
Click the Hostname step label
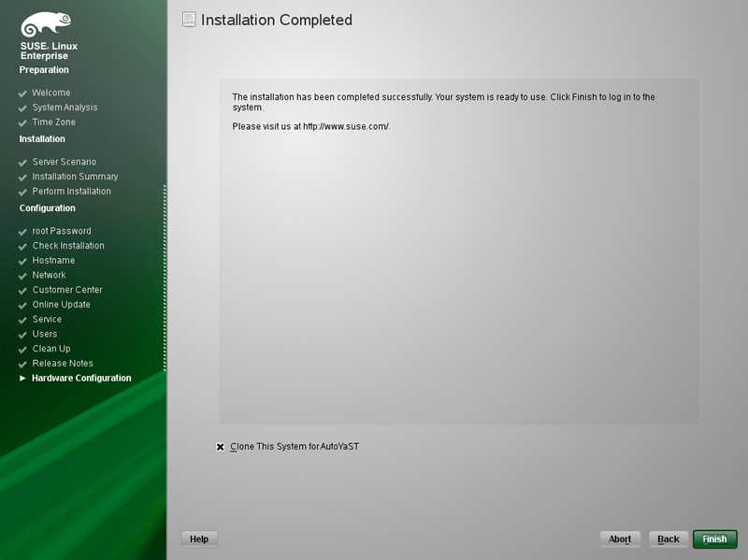(x=53, y=261)
